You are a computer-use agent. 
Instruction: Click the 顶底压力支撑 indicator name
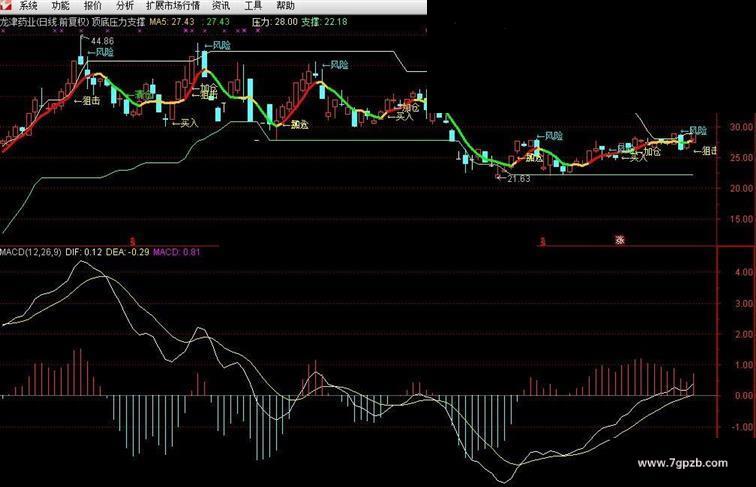tap(119, 22)
